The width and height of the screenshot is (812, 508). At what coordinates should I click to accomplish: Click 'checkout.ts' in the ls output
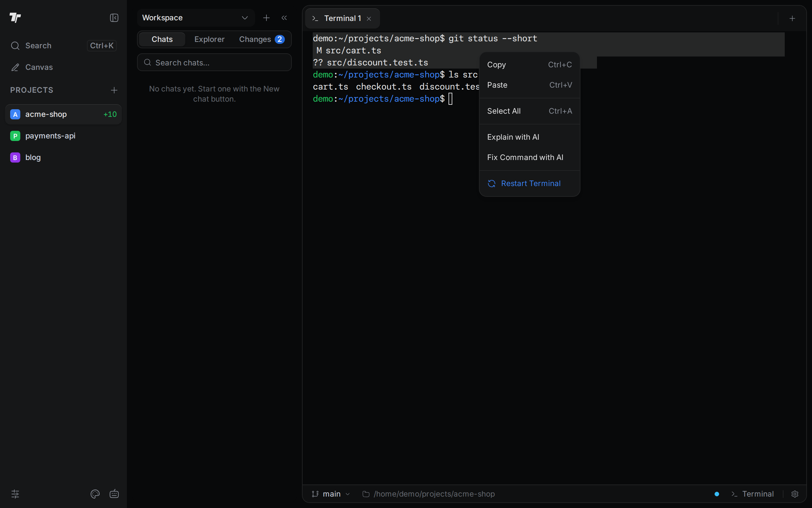tap(383, 87)
